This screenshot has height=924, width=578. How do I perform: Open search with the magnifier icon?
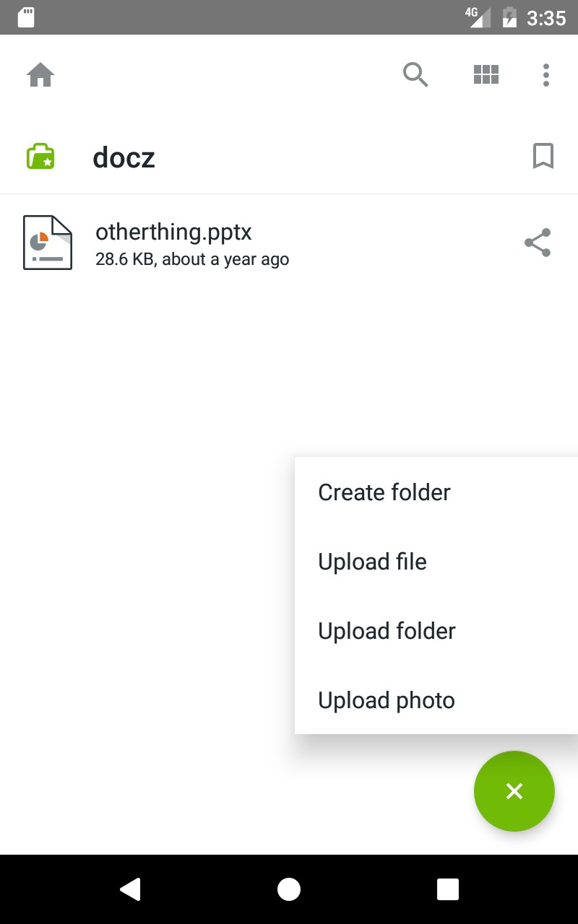point(415,74)
